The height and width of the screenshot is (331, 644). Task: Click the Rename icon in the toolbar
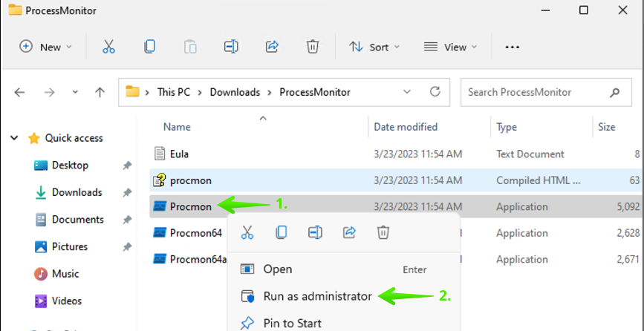click(231, 47)
